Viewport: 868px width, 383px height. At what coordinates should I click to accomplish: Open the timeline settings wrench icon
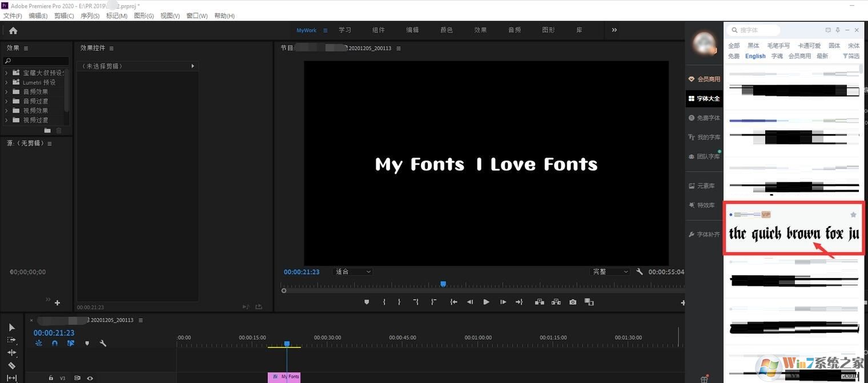(x=103, y=343)
